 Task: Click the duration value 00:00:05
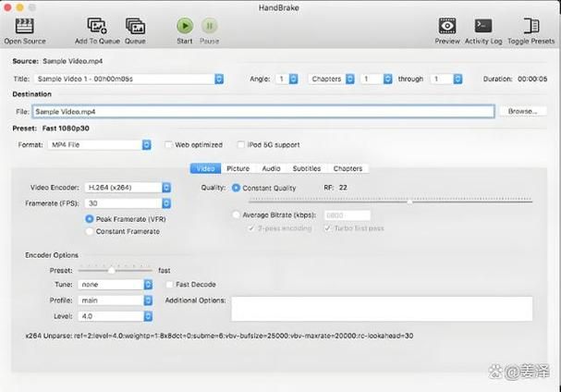532,79
